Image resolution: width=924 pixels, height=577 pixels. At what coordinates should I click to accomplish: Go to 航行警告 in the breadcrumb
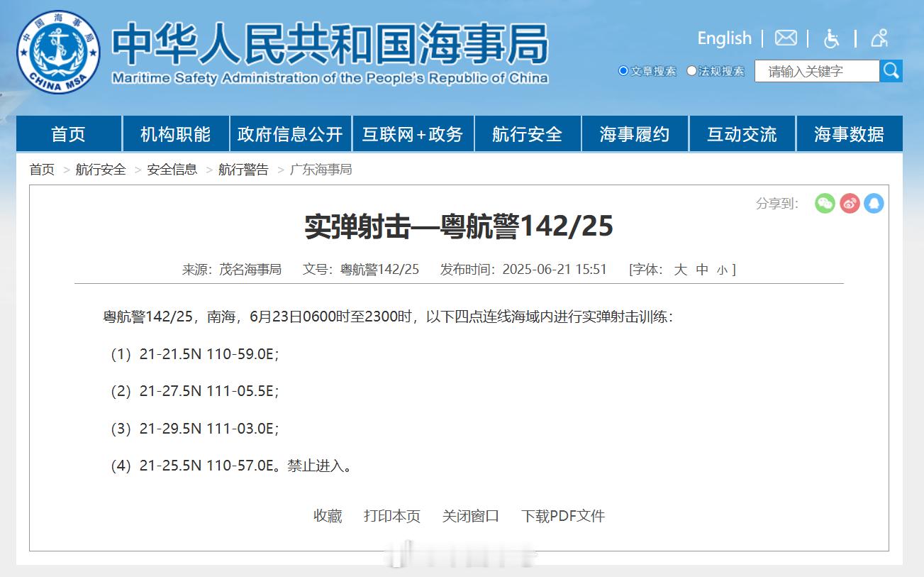(243, 170)
